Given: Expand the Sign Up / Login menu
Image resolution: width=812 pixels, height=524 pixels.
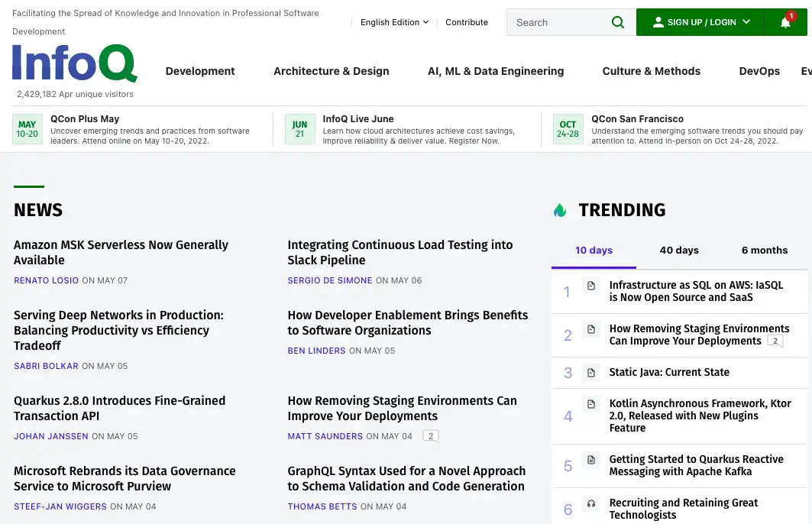Looking at the screenshot, I should pos(700,22).
